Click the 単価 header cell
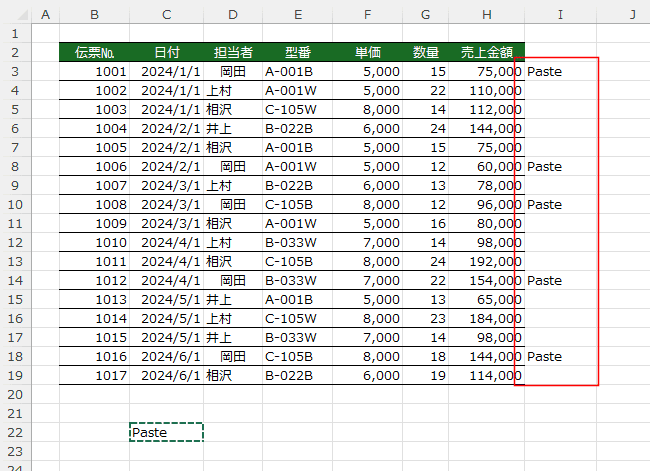650x471 pixels. tap(367, 53)
